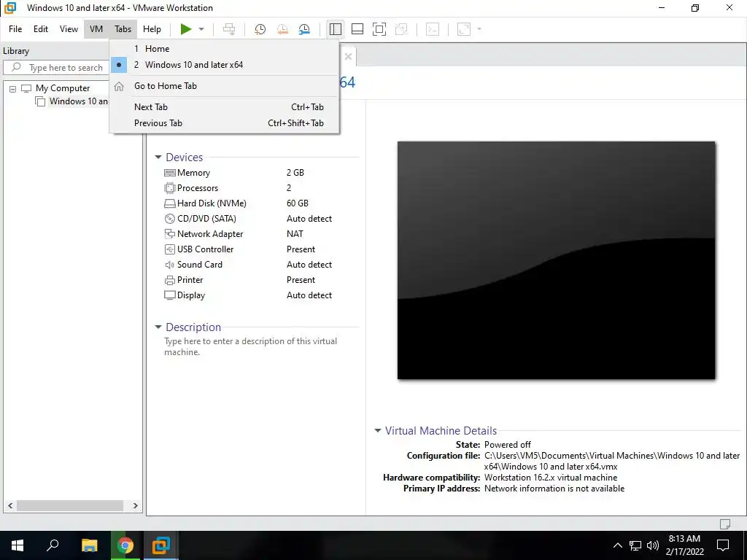Click the volume speaker tray icon
The width and height of the screenshot is (747, 560).
tap(653, 545)
